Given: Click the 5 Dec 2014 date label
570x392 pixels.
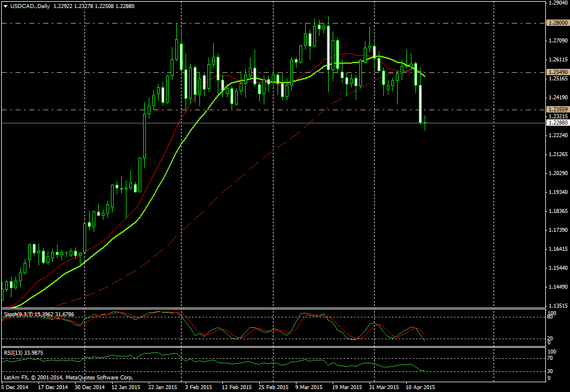Looking at the screenshot, I should click(x=15, y=387).
